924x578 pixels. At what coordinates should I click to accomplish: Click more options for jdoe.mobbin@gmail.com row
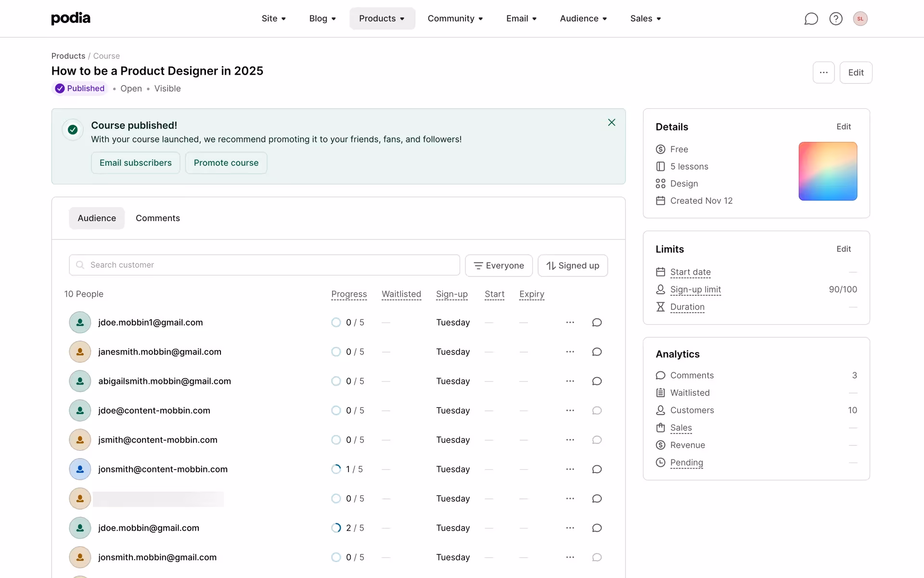pyautogui.click(x=570, y=528)
